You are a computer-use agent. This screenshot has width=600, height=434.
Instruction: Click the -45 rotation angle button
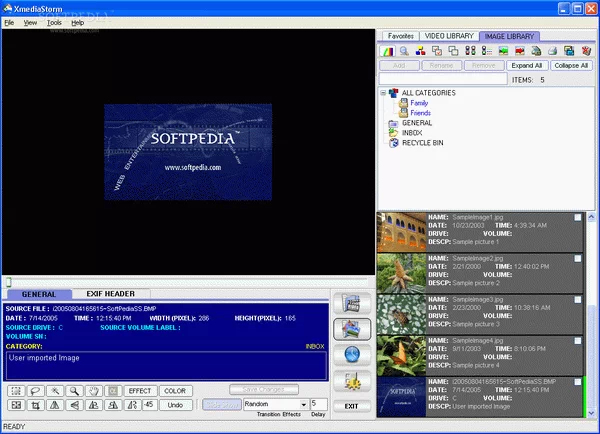pyautogui.click(x=149, y=405)
